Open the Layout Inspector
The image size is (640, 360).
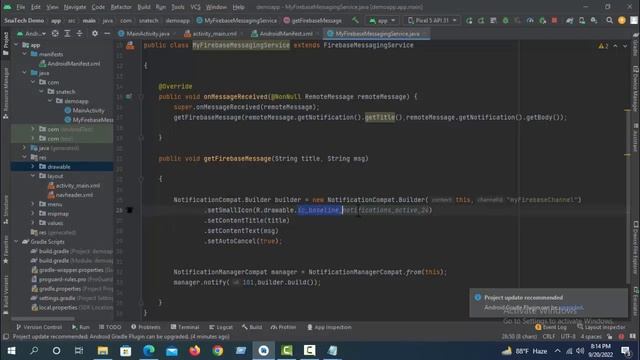(x=601, y=327)
